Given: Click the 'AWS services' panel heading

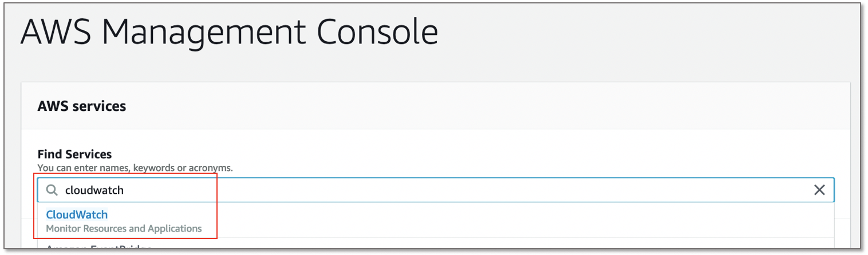Looking at the screenshot, I should pos(81,106).
